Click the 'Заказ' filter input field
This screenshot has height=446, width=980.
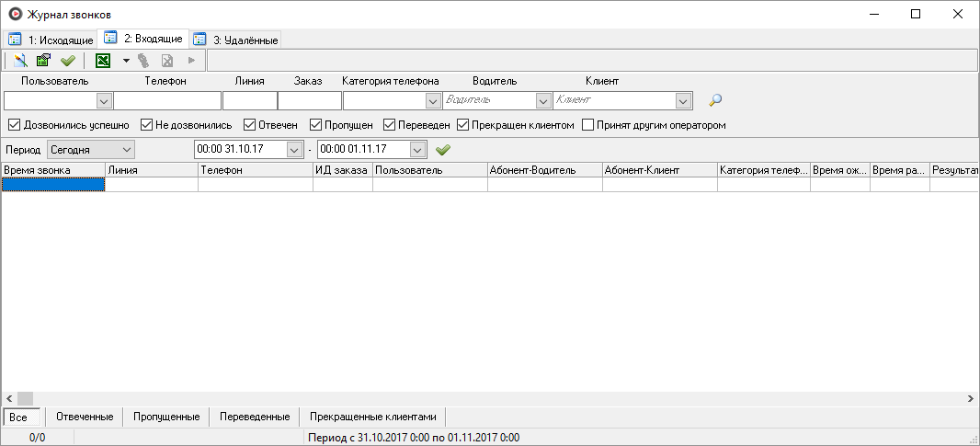[x=309, y=101]
